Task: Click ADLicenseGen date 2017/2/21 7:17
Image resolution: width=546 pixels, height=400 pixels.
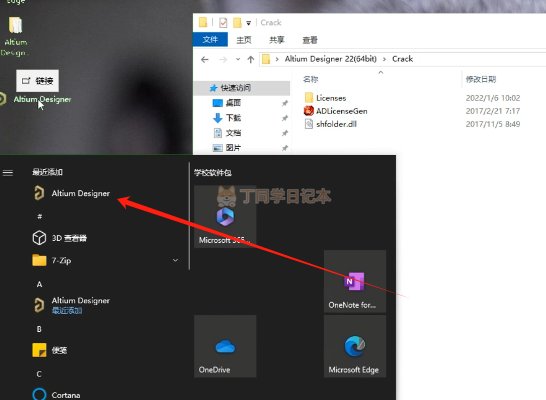Action: (493, 111)
